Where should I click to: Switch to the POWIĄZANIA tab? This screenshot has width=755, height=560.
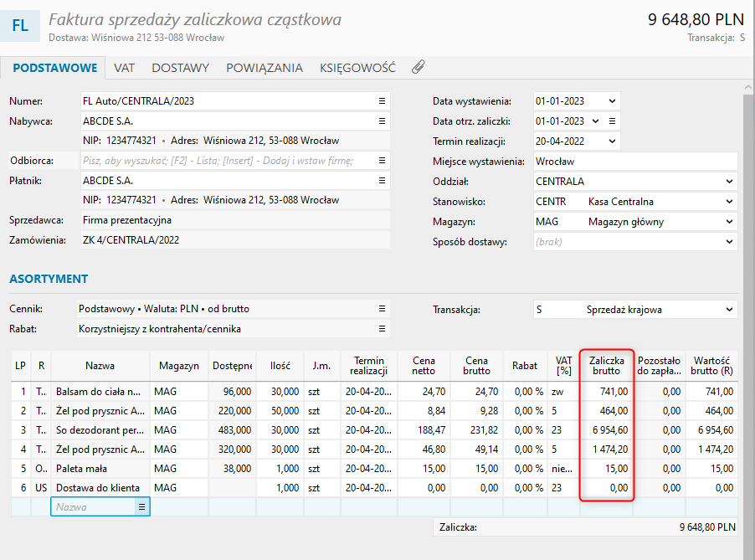click(264, 68)
